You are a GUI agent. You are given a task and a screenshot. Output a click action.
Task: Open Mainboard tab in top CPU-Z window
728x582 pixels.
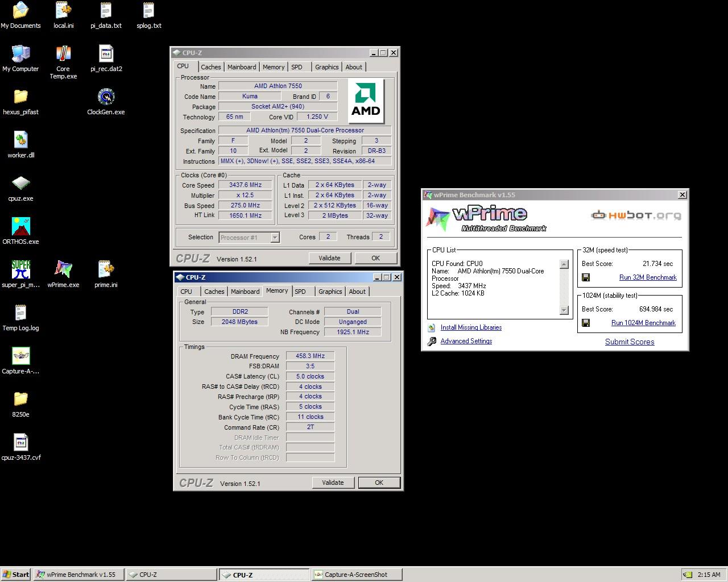(x=242, y=67)
